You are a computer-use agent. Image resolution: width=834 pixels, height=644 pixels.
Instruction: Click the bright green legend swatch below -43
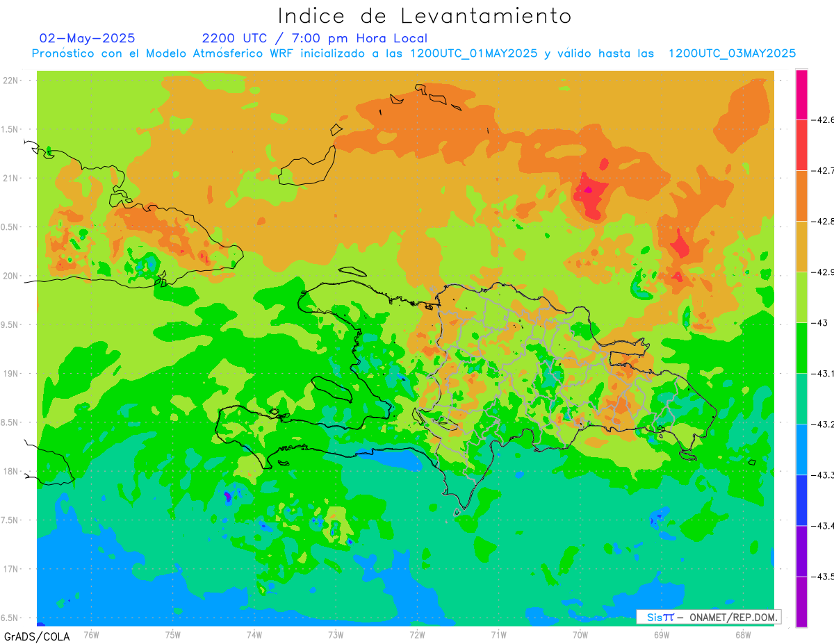point(801,347)
